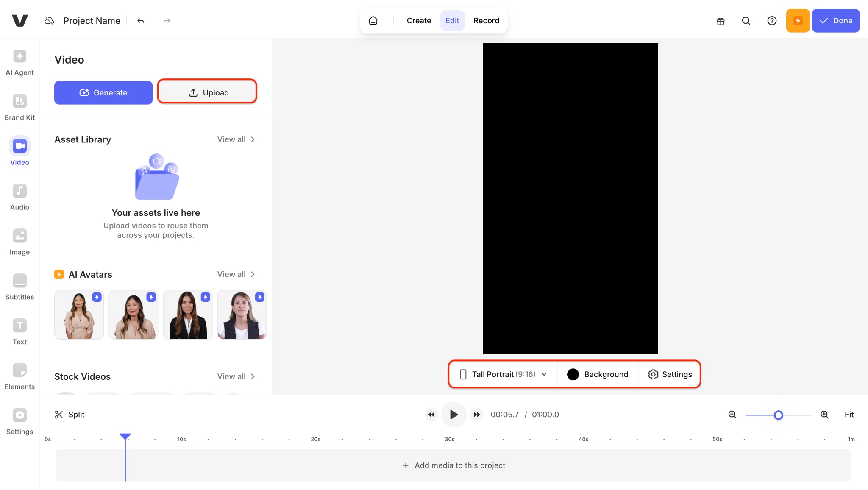Switch to the Record tab
Screen dimensions: 868x490
[486, 21]
